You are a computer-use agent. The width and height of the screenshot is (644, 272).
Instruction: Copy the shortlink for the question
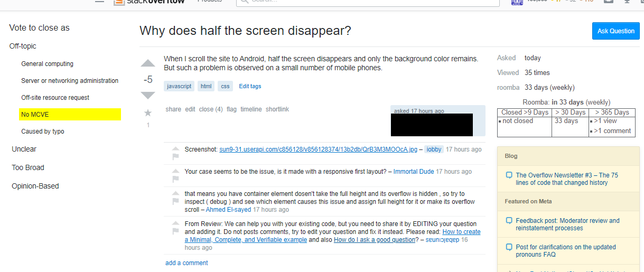(x=277, y=109)
